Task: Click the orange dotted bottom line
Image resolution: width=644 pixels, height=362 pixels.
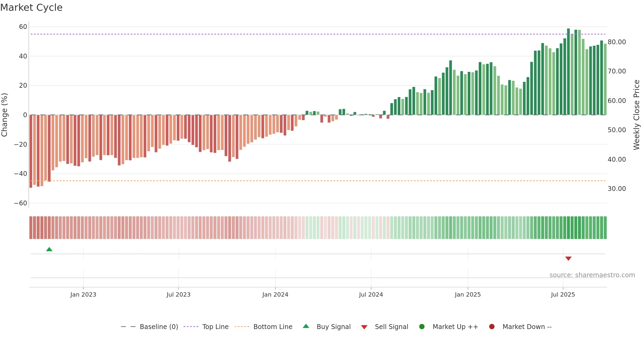Action: (x=318, y=181)
